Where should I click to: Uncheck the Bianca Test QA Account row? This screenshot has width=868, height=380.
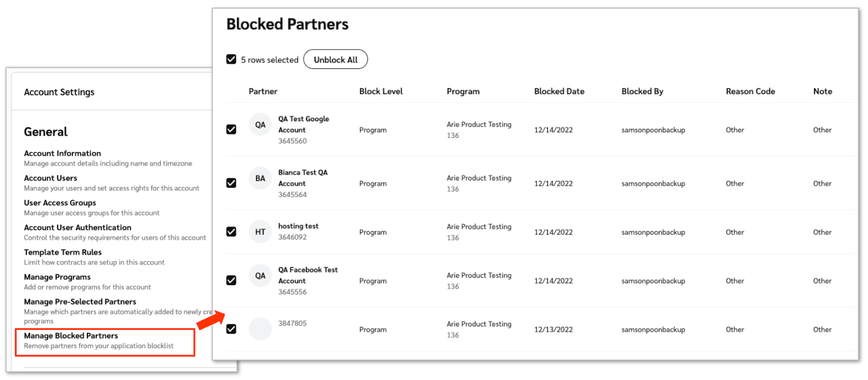(231, 183)
